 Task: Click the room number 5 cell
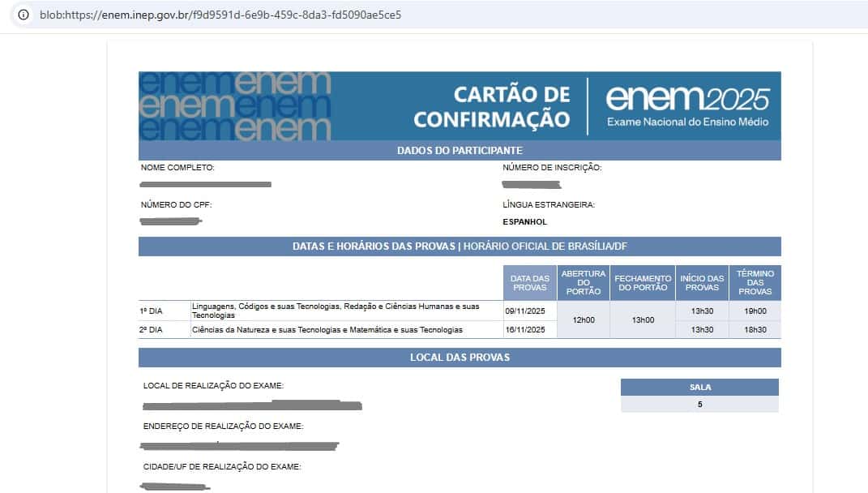click(x=699, y=403)
